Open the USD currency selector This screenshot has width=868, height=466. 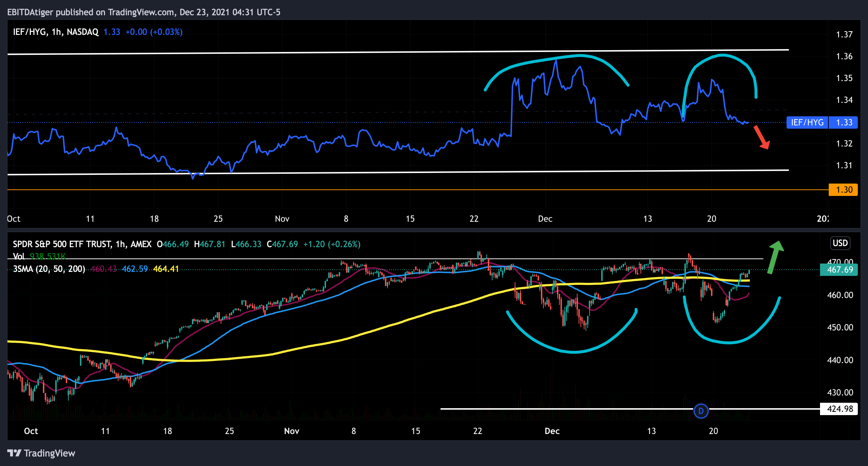click(x=840, y=243)
